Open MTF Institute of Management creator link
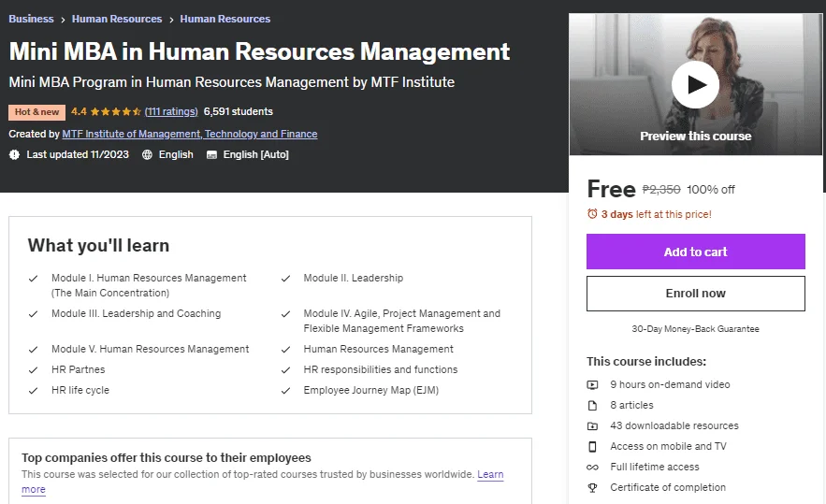Image resolution: width=826 pixels, height=504 pixels. tap(190, 134)
